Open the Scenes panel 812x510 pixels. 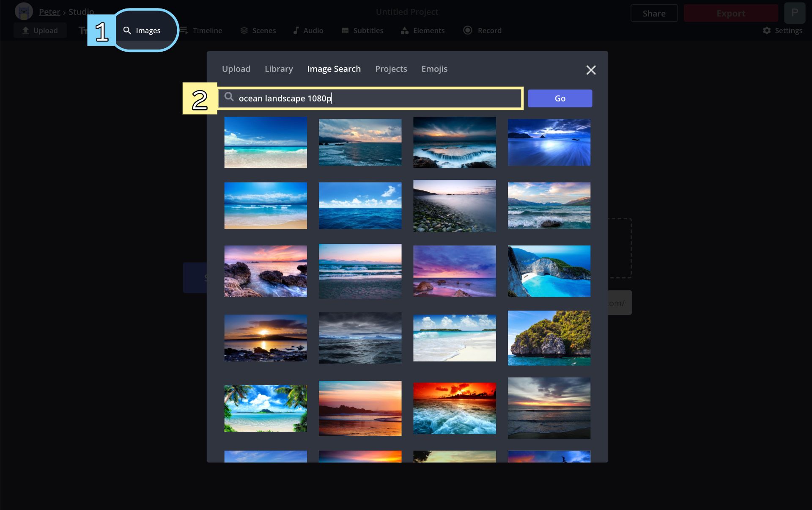258,30
